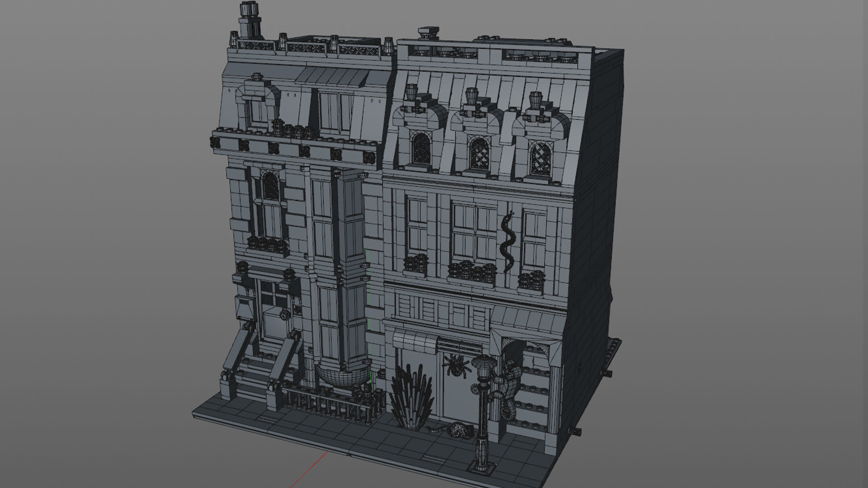Click the red X axis line
This screenshot has width=868, height=488.
(312, 465)
